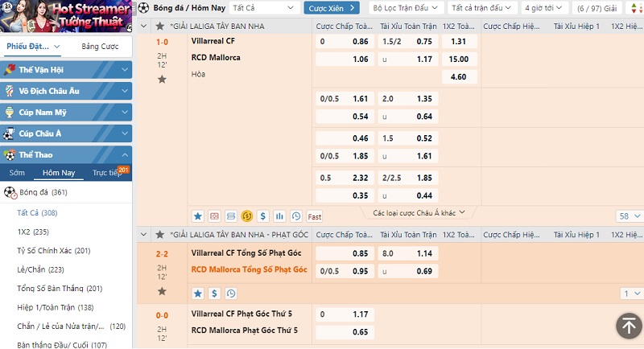Click the Fast bet button
Screen dimensions: 644x349
(x=315, y=216)
